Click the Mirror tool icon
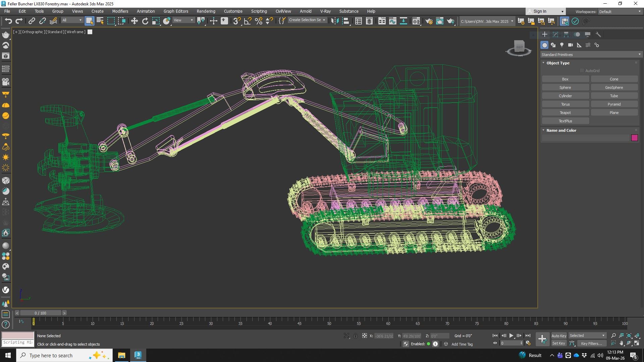The image size is (644, 362). click(335, 21)
